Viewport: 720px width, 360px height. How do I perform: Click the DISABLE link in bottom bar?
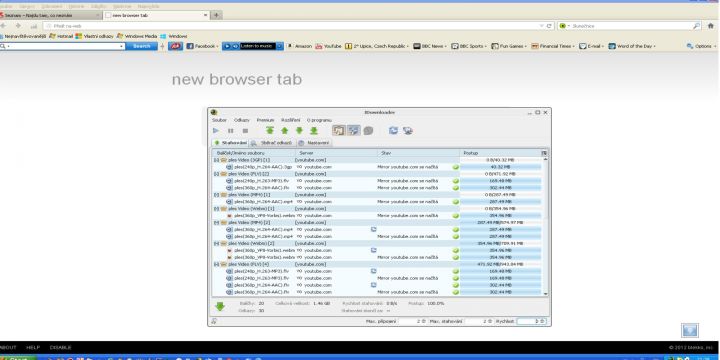(60, 348)
